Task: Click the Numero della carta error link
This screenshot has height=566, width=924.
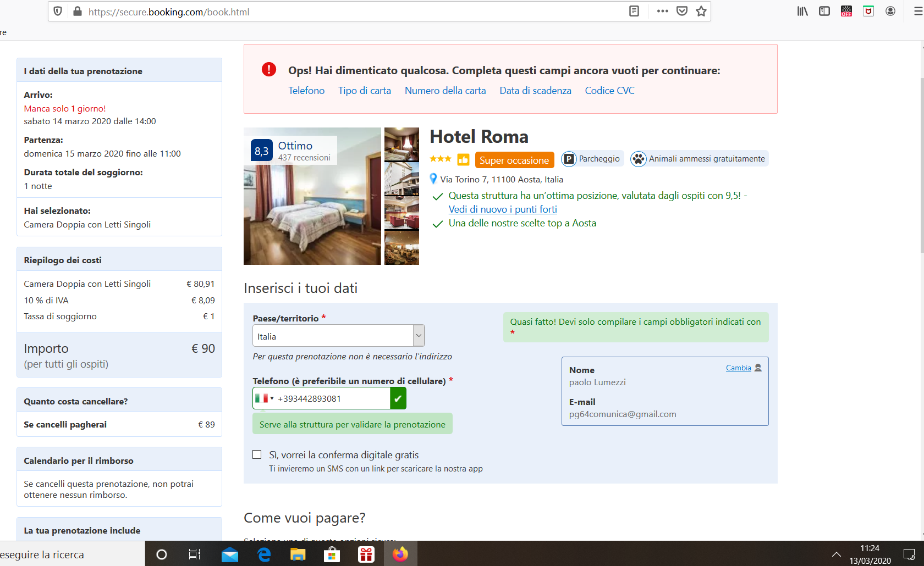Action: pyautogui.click(x=445, y=91)
